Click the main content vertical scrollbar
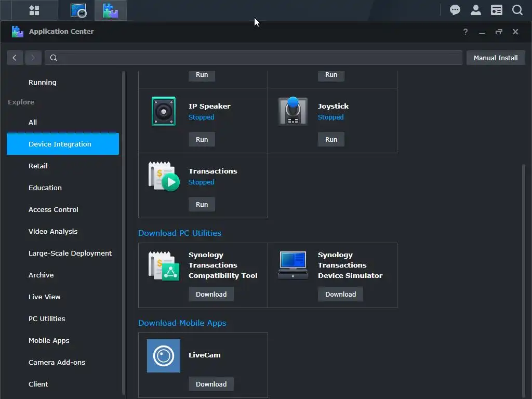Image resolution: width=532 pixels, height=399 pixels. pos(524,280)
